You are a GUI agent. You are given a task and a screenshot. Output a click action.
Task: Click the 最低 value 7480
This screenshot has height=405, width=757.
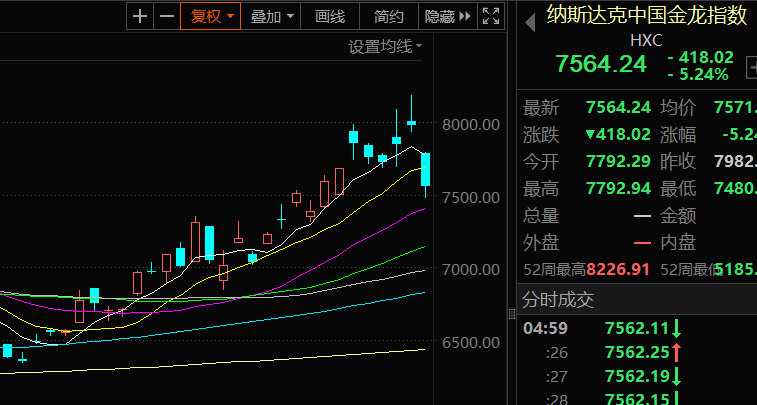click(x=736, y=188)
